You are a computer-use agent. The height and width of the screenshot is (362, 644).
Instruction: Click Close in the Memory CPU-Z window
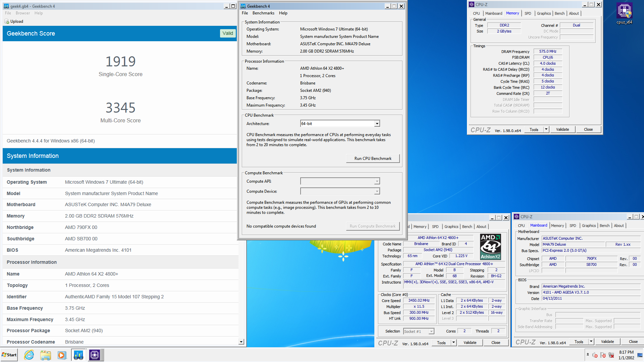tap(588, 129)
